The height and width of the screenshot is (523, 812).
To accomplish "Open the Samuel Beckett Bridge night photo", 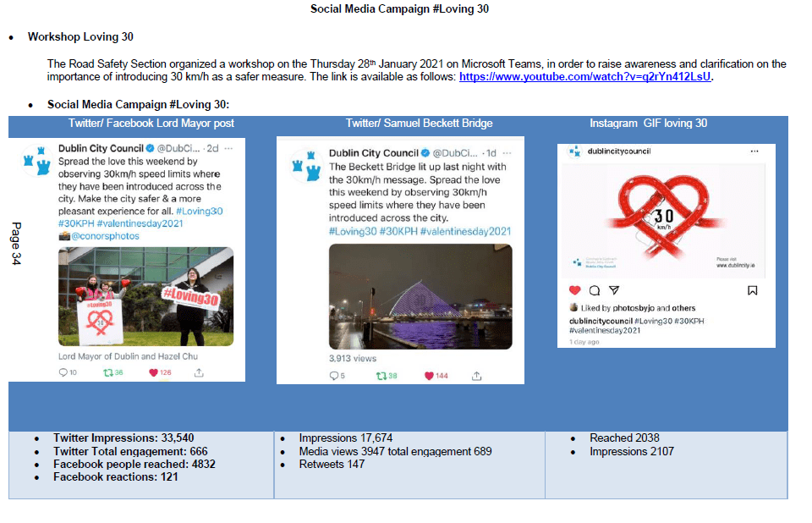I will click(x=420, y=296).
